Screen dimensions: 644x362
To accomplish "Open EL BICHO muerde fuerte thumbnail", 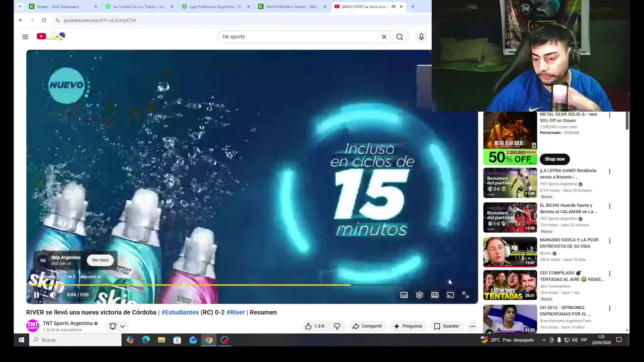I will click(x=510, y=218).
